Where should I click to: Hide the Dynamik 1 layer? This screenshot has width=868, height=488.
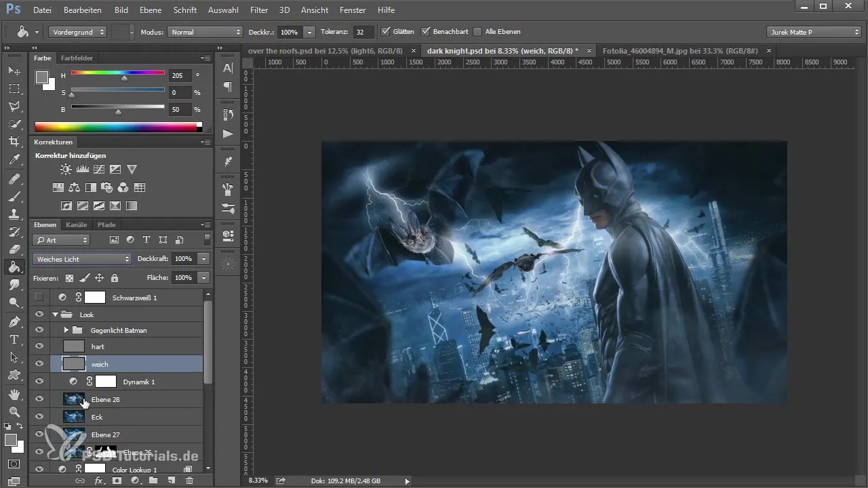tap(39, 382)
